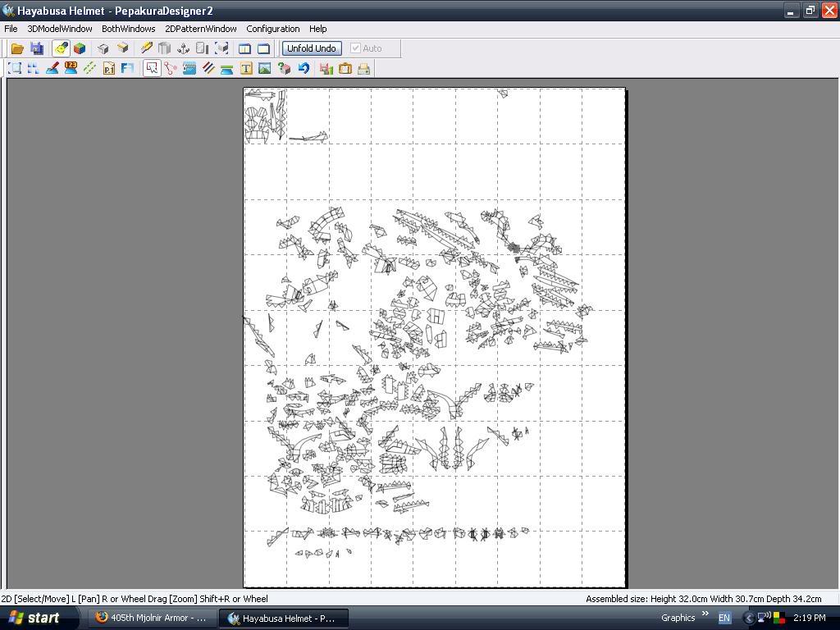
Task: Click the red floppy with chart icon
Action: [326, 69]
